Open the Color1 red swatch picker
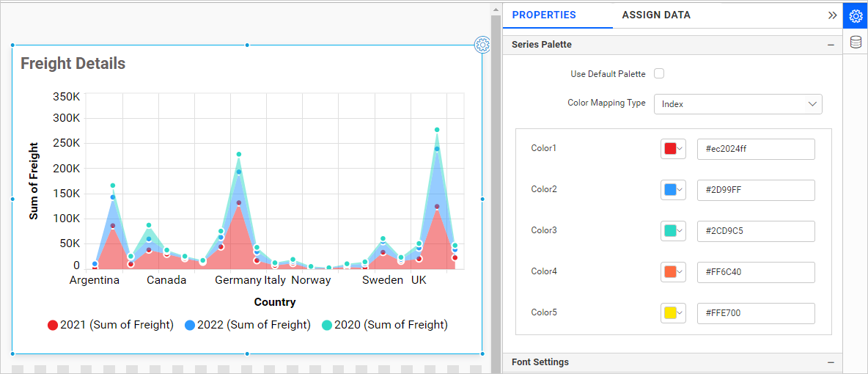Screen dimensions: 868x374 (x=673, y=149)
